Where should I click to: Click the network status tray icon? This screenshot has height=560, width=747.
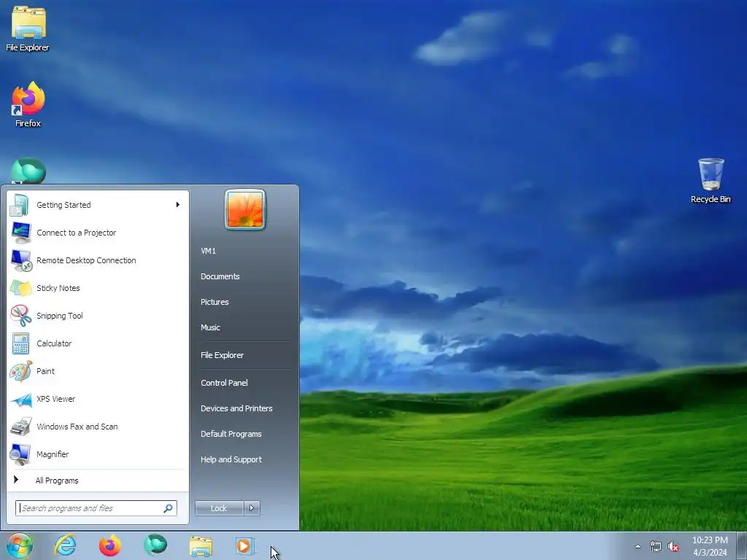[656, 547]
